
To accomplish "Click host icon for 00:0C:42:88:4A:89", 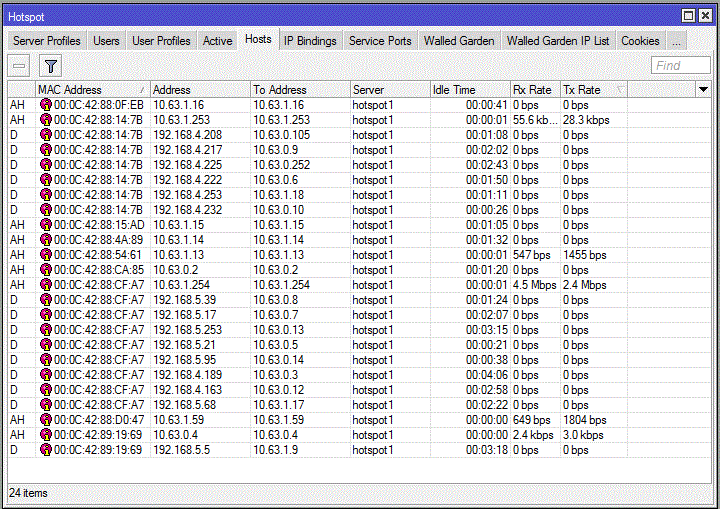I will click(x=45, y=240).
